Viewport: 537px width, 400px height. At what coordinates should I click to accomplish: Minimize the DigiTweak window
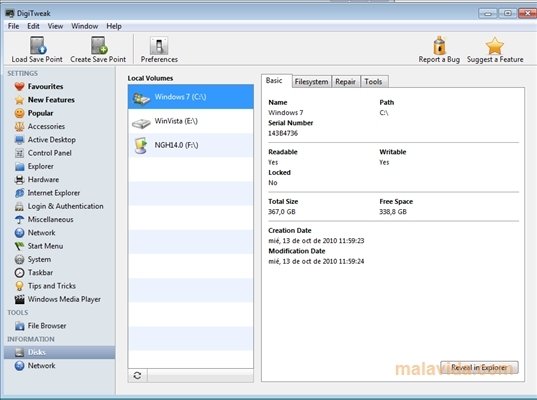(x=488, y=13)
